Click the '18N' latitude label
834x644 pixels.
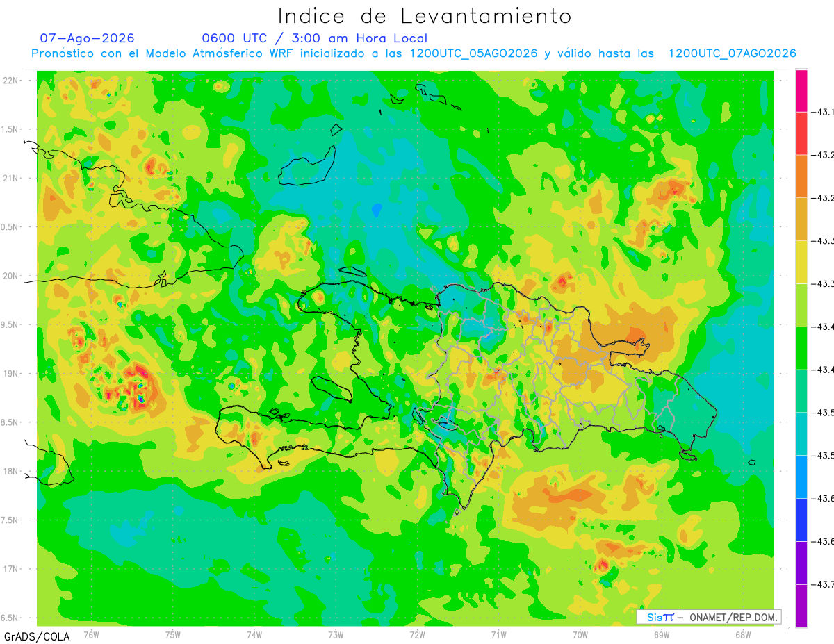pos(11,471)
